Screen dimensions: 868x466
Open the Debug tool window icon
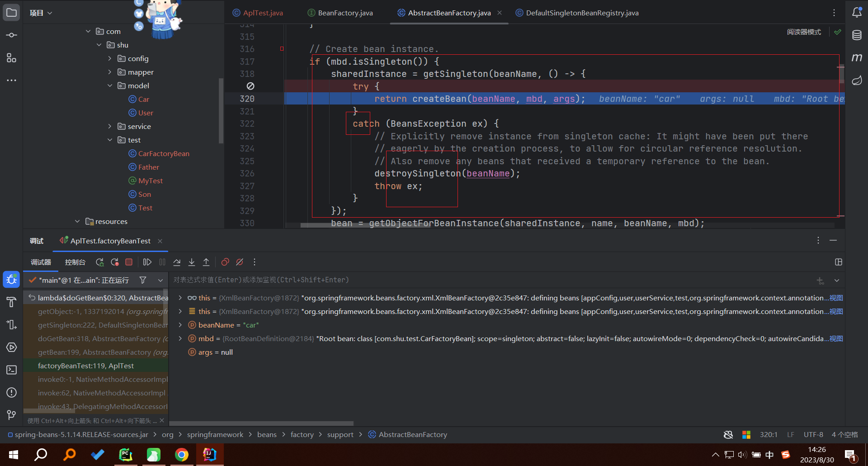(x=11, y=280)
